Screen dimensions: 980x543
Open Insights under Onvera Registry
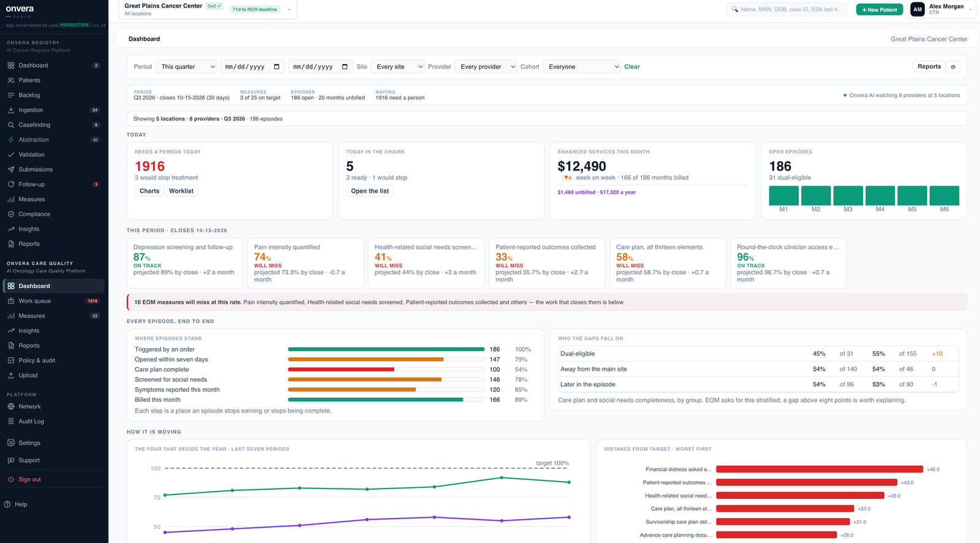[x=54, y=229]
